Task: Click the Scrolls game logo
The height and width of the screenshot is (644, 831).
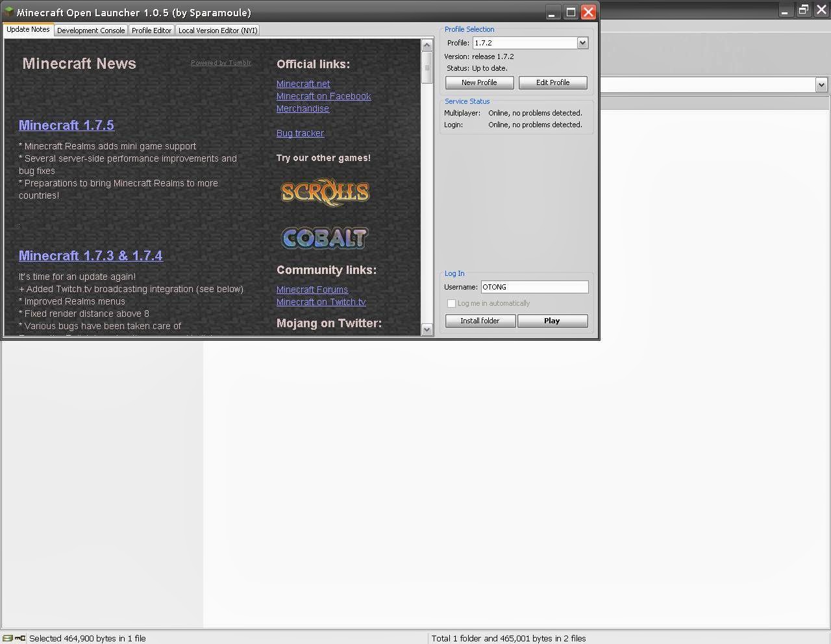Action: pos(324,192)
